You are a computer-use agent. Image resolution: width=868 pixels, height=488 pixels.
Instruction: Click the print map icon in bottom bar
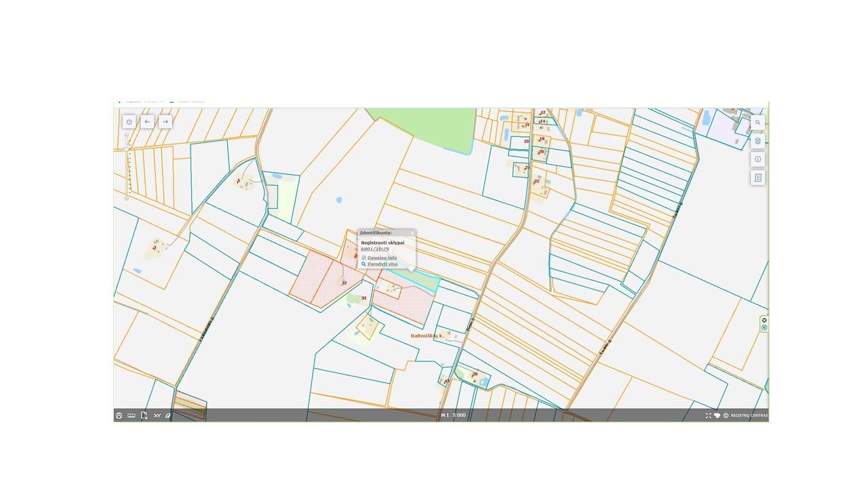click(x=119, y=415)
